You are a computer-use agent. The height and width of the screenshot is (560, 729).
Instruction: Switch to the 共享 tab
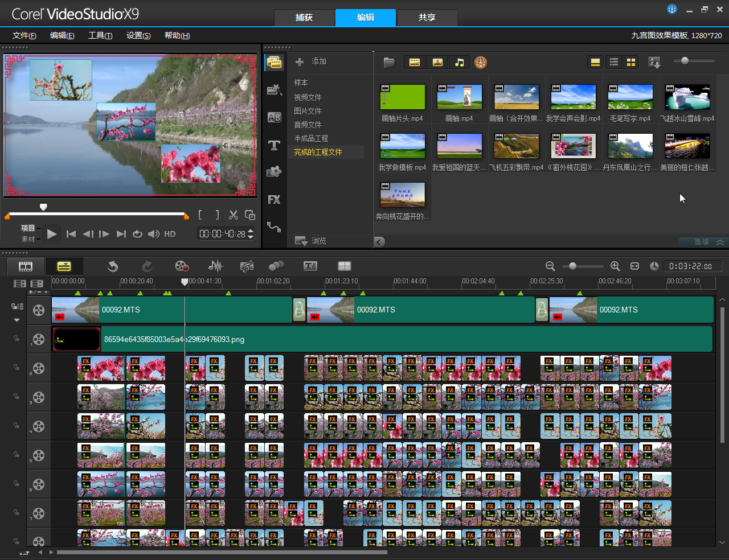pyautogui.click(x=427, y=18)
